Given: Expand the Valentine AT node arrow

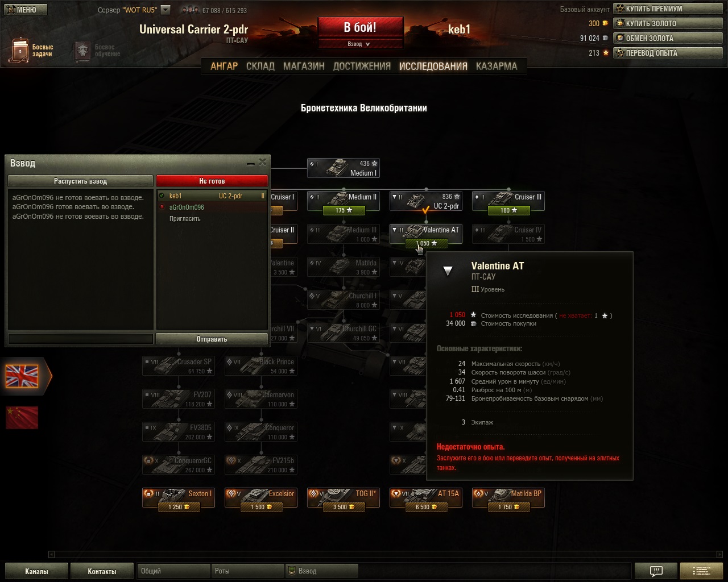Looking at the screenshot, I should click(395, 230).
